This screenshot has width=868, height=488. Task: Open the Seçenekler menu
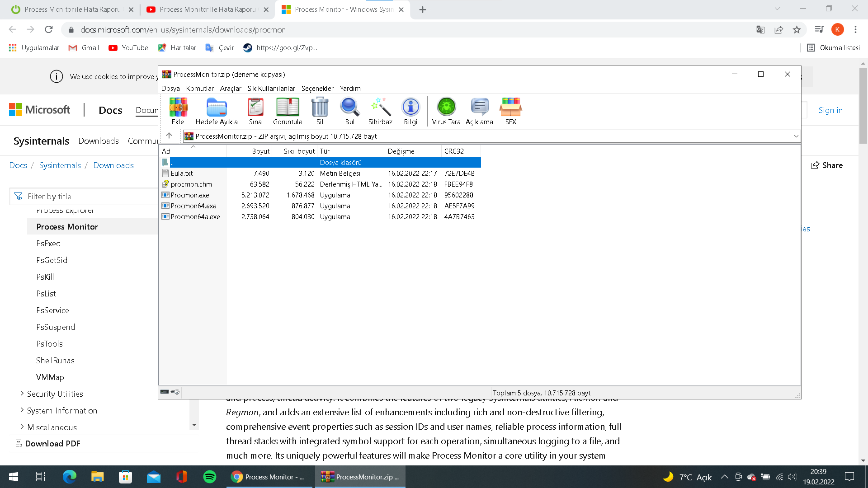[x=317, y=89]
